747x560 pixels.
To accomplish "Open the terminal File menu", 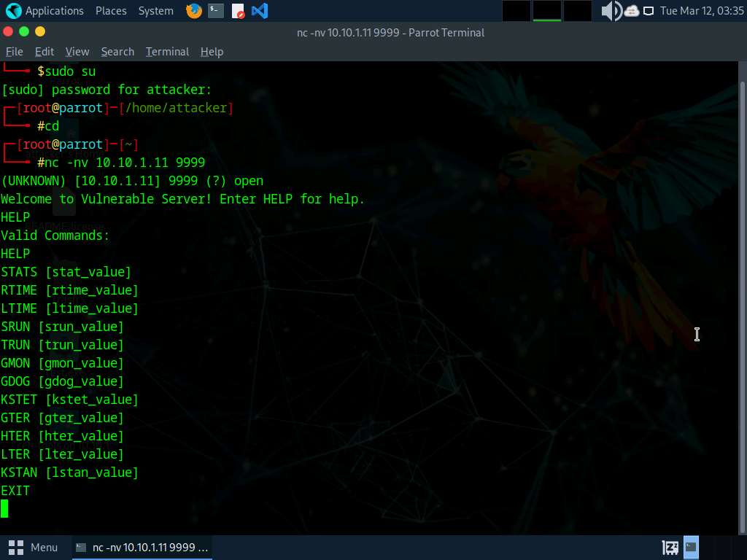I will click(x=15, y=52).
